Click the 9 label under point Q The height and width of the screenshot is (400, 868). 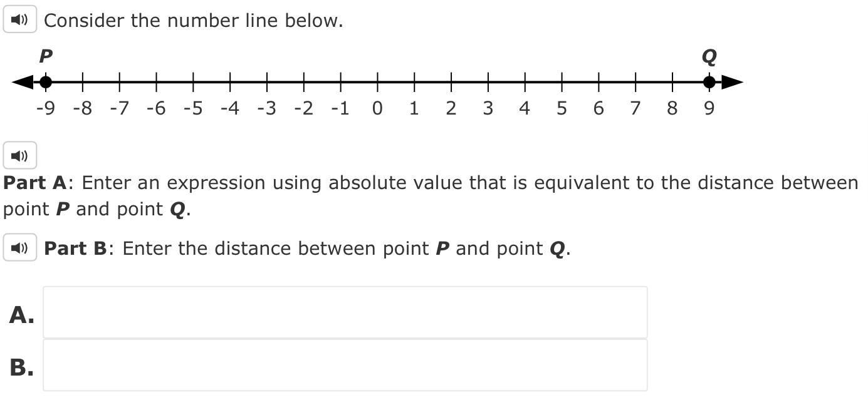(x=709, y=108)
